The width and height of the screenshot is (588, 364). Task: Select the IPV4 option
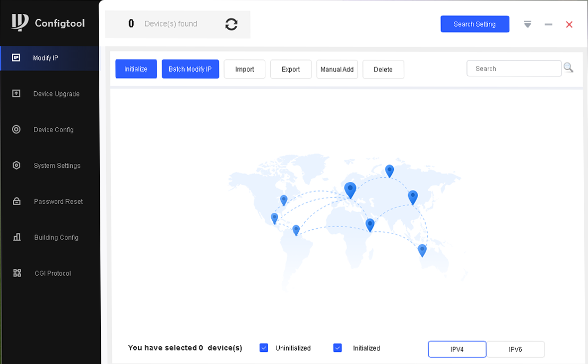[457, 349]
